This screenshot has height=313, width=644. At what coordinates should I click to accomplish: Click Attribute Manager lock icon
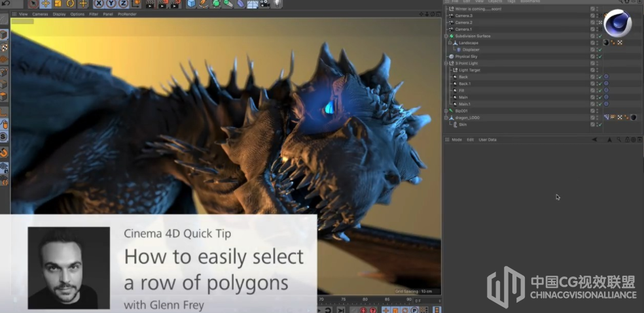pos(627,140)
